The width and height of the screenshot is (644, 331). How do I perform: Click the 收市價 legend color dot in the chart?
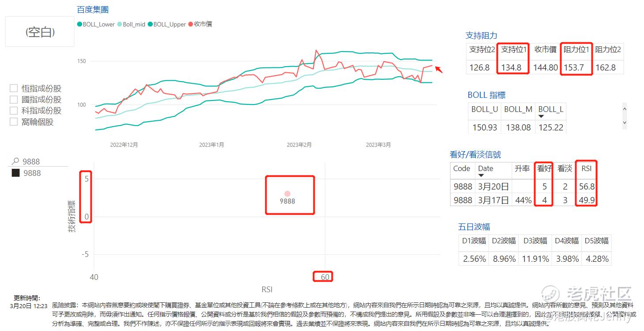[x=191, y=24]
